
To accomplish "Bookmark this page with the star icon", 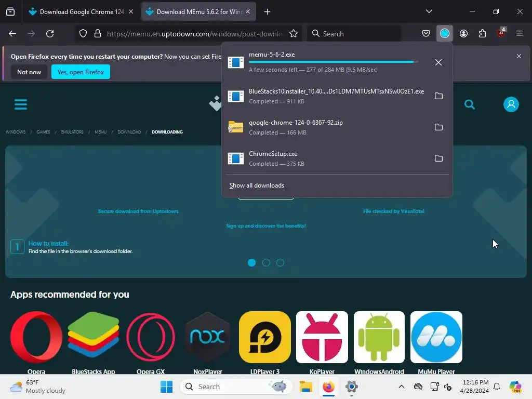I will pyautogui.click(x=294, y=34).
